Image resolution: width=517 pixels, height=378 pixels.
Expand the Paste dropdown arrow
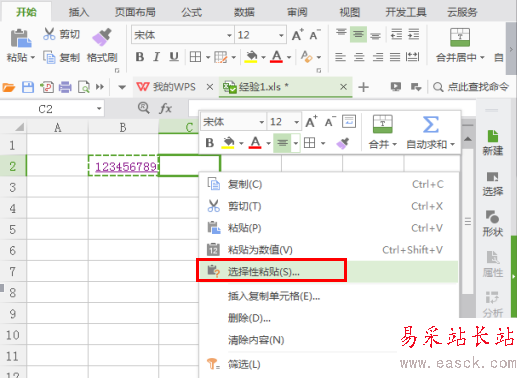[33, 58]
